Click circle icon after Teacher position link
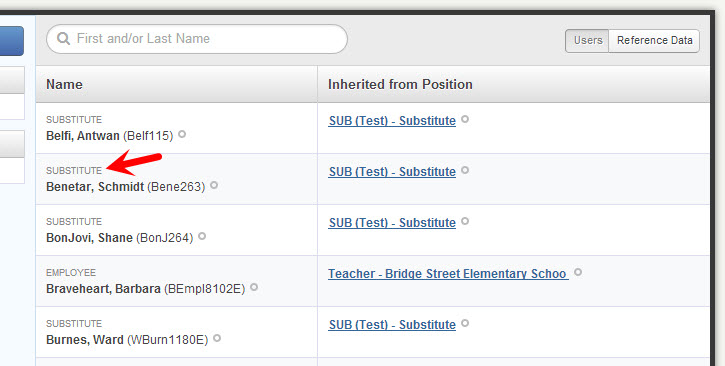This screenshot has height=366, width=725. pos(578,272)
